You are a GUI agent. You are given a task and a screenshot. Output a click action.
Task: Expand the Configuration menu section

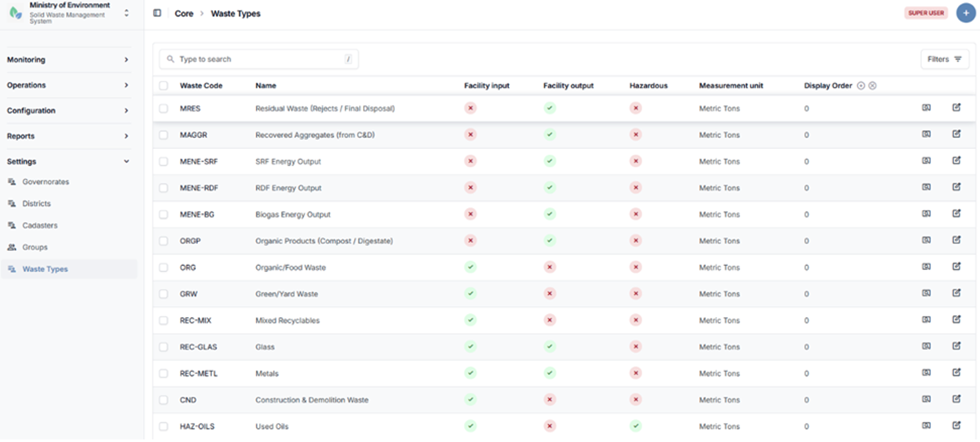(x=68, y=110)
